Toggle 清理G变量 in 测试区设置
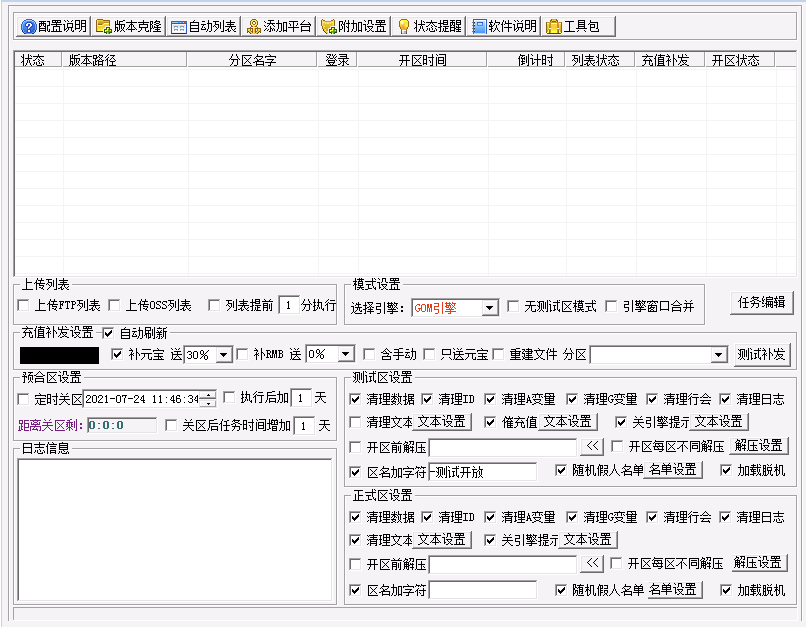 pyautogui.click(x=572, y=399)
